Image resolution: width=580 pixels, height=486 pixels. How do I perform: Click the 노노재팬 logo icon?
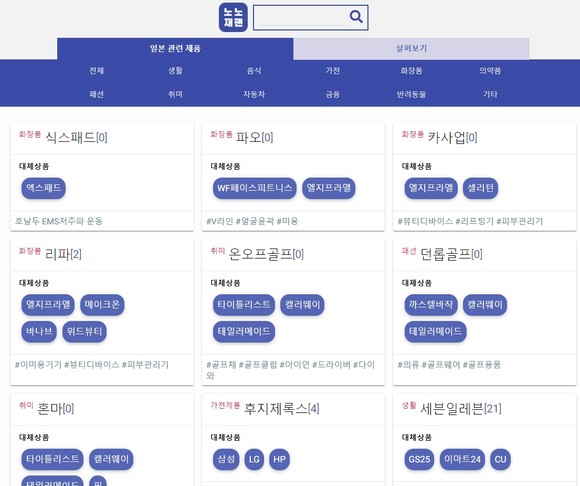(233, 17)
